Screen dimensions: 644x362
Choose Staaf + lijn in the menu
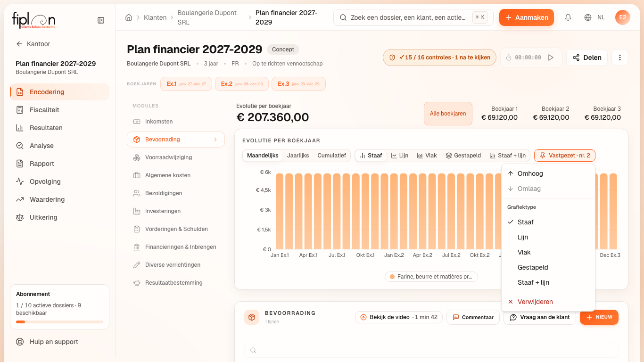(x=548, y=282)
